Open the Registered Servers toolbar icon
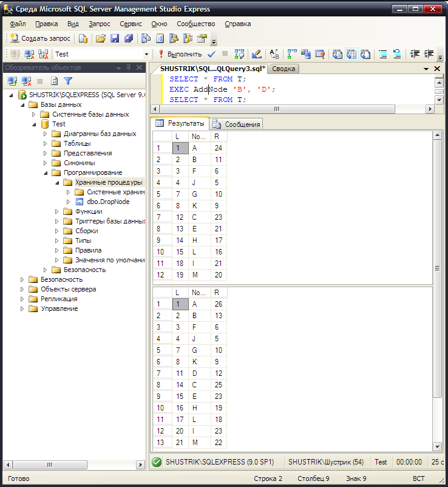The image size is (448, 487). coord(146,38)
